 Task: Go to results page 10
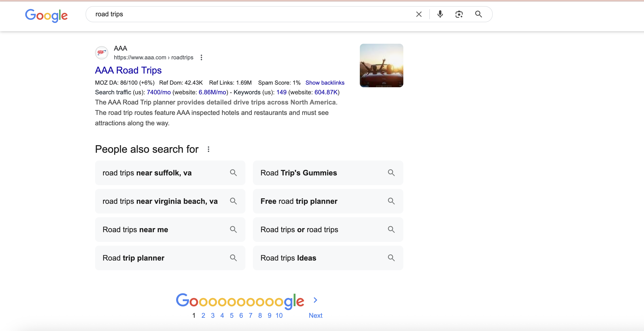coord(279,315)
